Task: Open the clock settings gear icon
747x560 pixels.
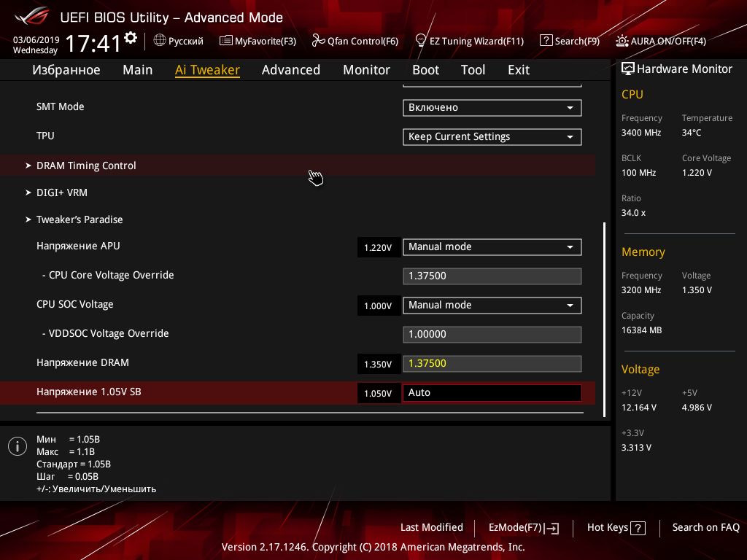Action: tap(131, 38)
